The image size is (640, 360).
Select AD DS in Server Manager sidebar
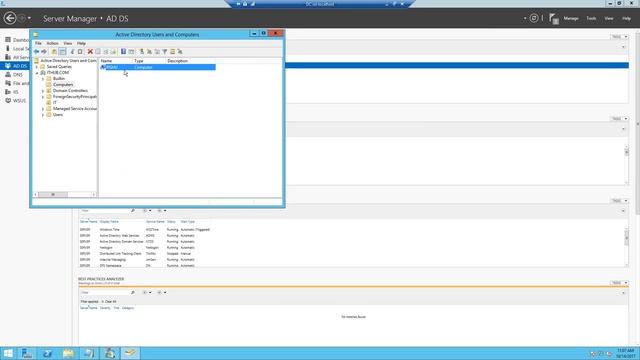(16, 66)
